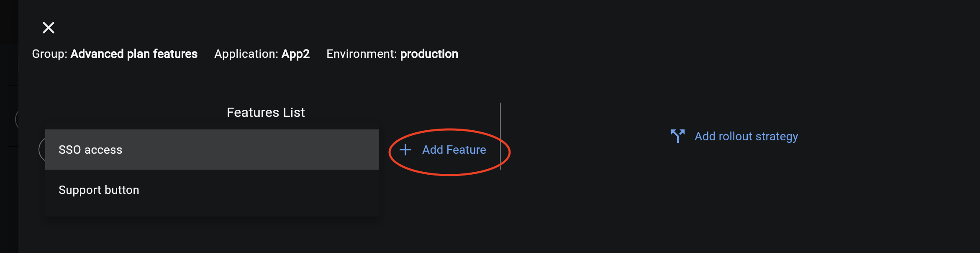
Task: Open the Add Feature action
Action: click(454, 150)
